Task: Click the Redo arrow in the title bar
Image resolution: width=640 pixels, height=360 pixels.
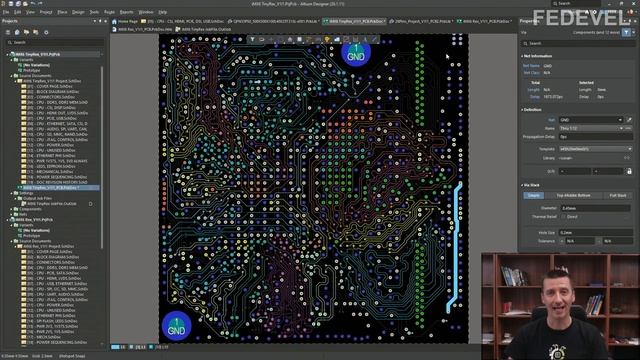Action: (x=40, y=4)
